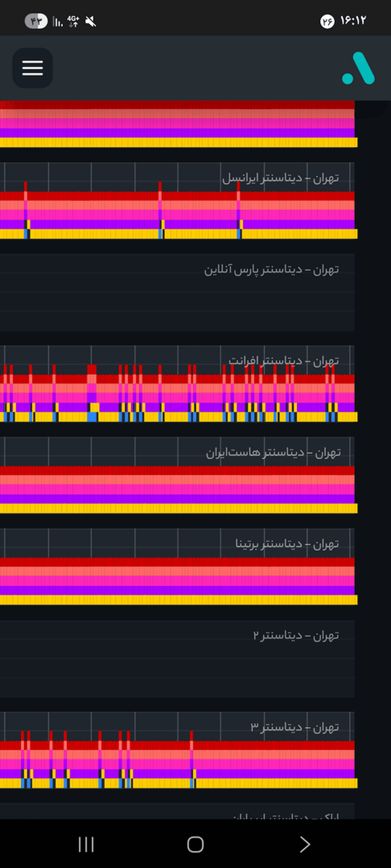Viewport: 391px width, 868px height.
Task: Tap the ArvanCloud logo in header
Action: click(x=358, y=68)
